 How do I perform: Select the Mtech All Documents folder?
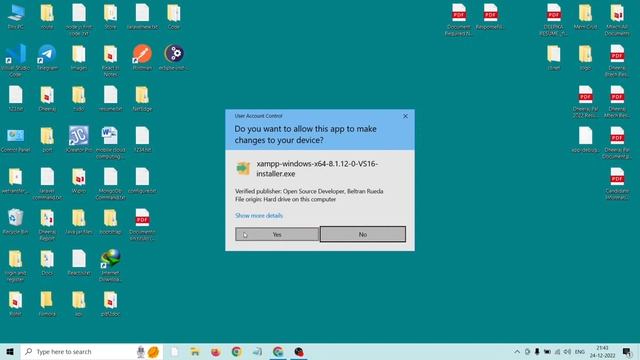click(x=617, y=19)
